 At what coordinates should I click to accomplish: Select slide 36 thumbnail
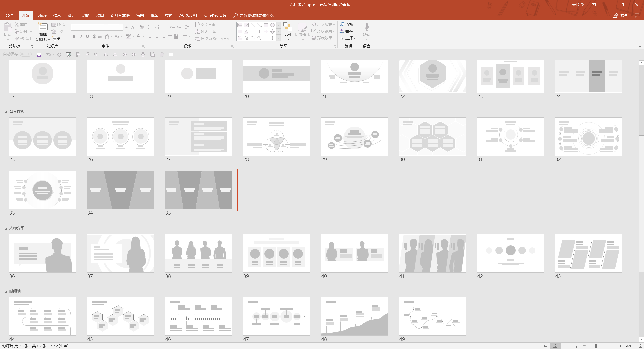point(43,253)
